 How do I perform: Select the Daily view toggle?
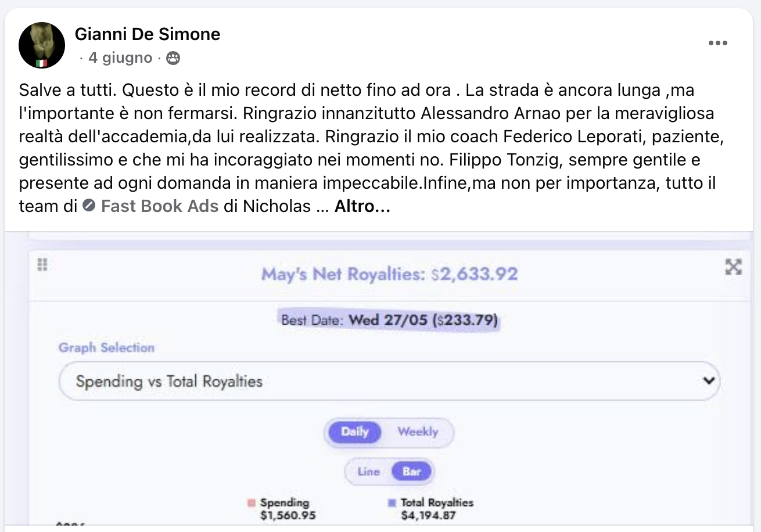pos(354,432)
